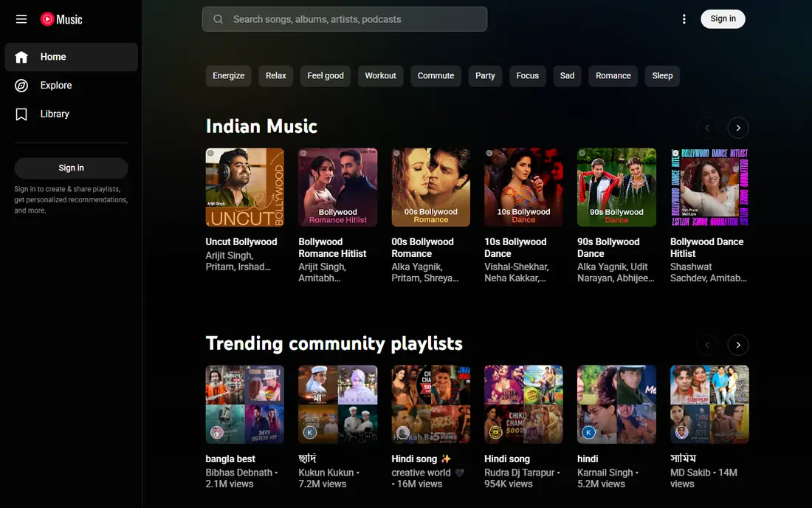Screen dimensions: 812x508
Task: Select the Feel good mood chip
Action: [x=326, y=75]
